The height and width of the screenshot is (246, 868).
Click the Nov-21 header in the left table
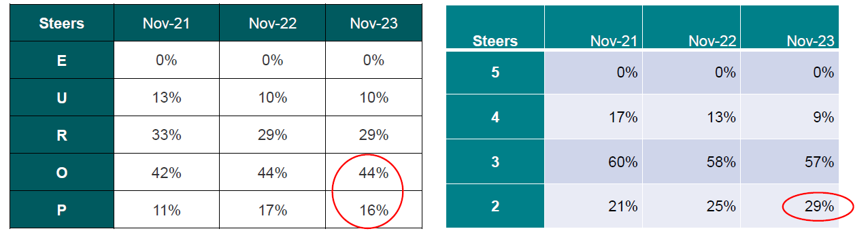coord(166,24)
